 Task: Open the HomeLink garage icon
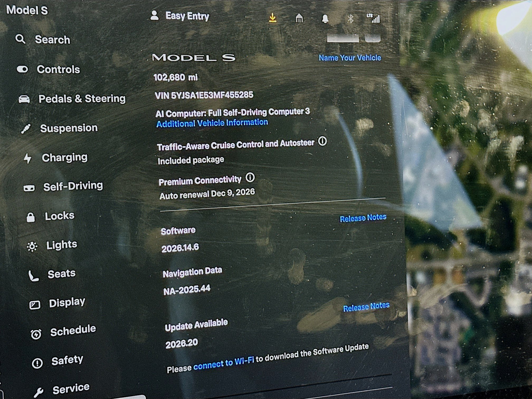(299, 18)
